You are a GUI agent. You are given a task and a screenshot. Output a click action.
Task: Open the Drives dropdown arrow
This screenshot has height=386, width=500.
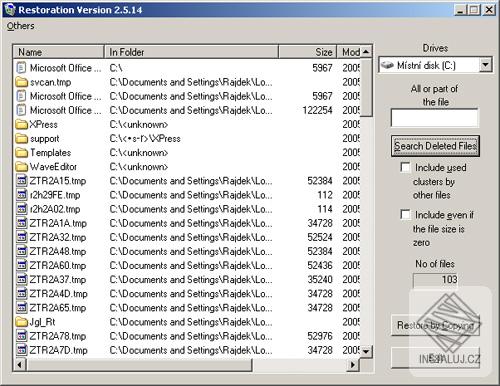click(x=486, y=65)
